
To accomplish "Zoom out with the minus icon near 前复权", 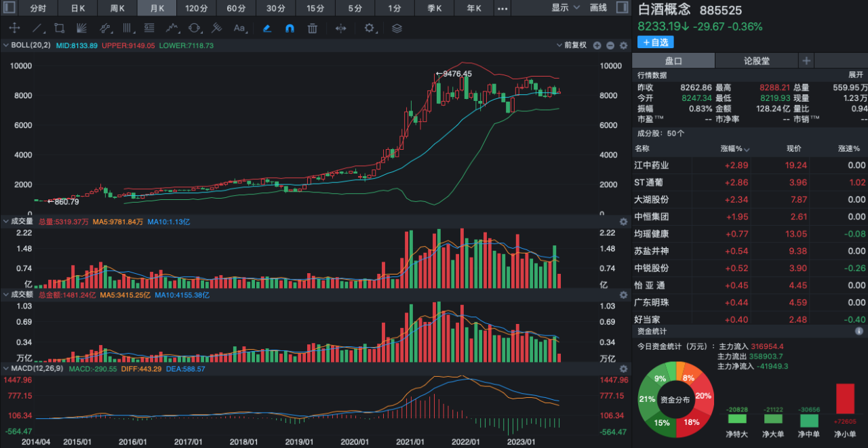I will coord(610,45).
